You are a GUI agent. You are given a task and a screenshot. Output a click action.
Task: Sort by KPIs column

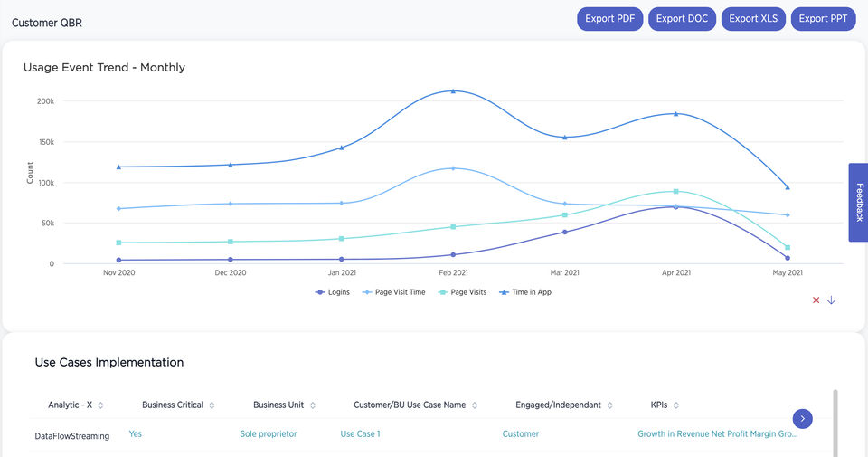pos(676,405)
